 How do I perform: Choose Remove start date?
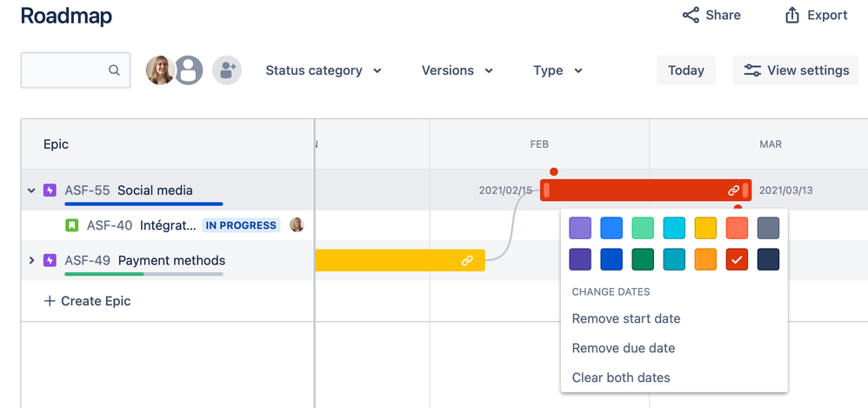pyautogui.click(x=625, y=318)
